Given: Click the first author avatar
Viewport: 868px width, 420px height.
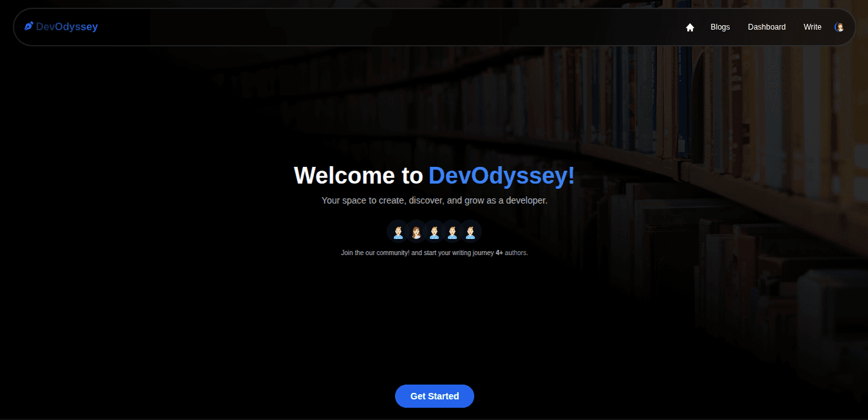Looking at the screenshot, I should click(x=398, y=231).
